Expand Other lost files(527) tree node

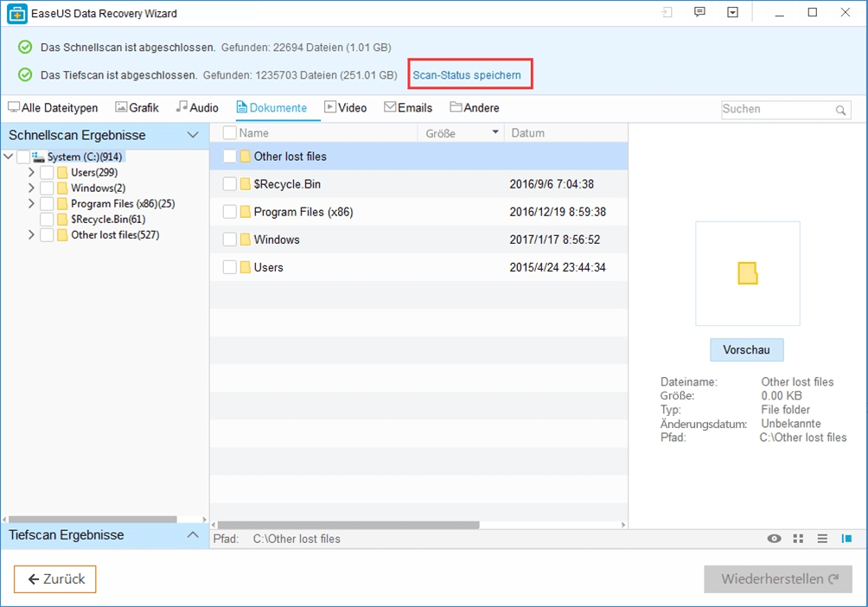coord(31,235)
